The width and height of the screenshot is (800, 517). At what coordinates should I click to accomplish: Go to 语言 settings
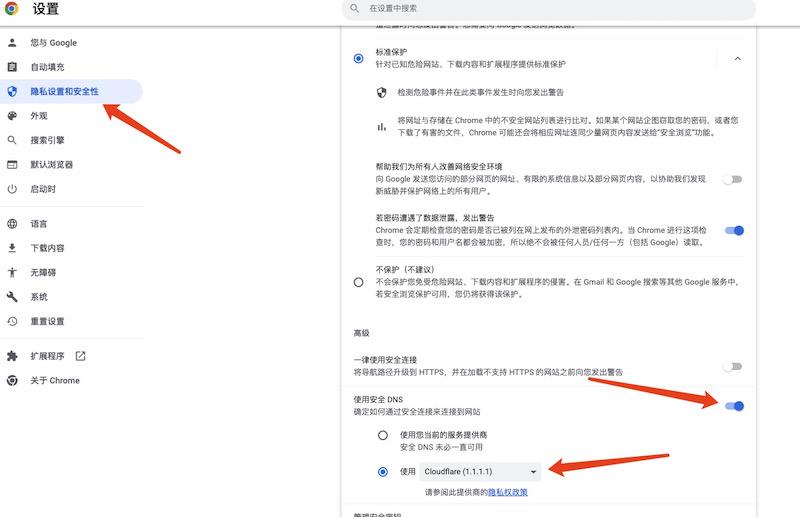pos(71,224)
